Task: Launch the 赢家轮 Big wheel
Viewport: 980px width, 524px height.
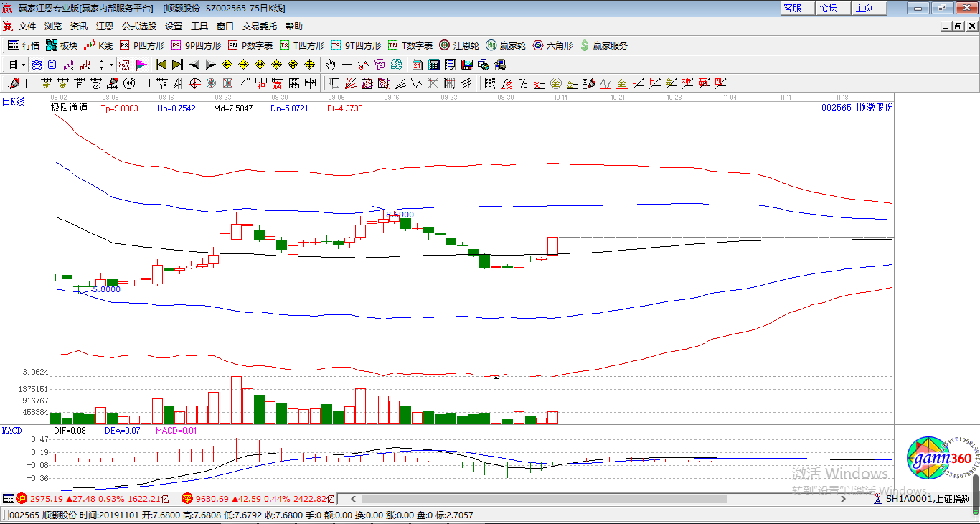Action: point(506,45)
